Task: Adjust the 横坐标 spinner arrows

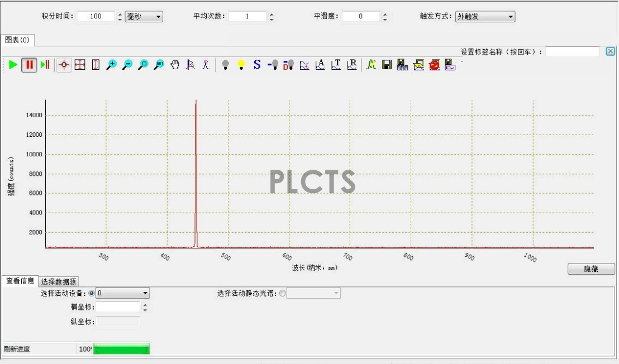Action: 145,307
